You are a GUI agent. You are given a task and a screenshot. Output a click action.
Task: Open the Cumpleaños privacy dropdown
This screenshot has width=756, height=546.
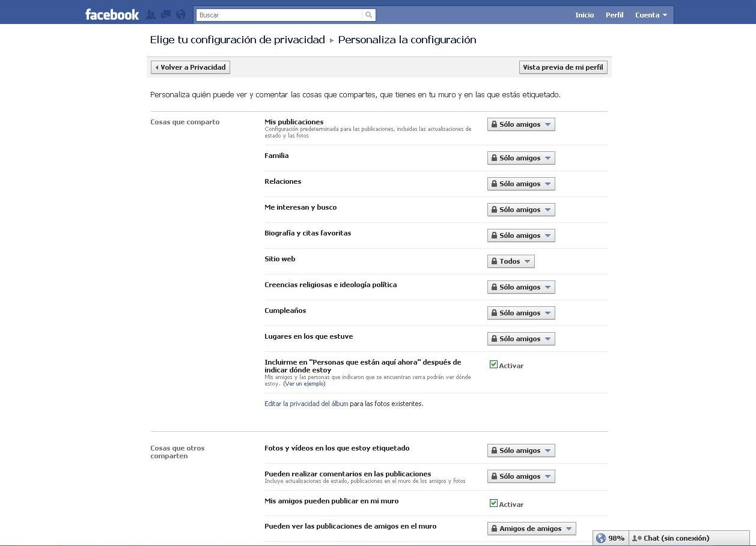coord(520,313)
